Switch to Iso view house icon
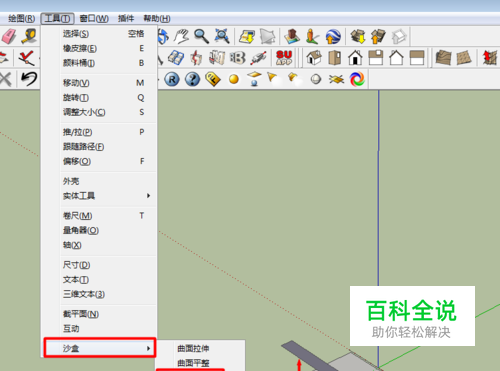This screenshot has width=500, height=371. click(314, 58)
